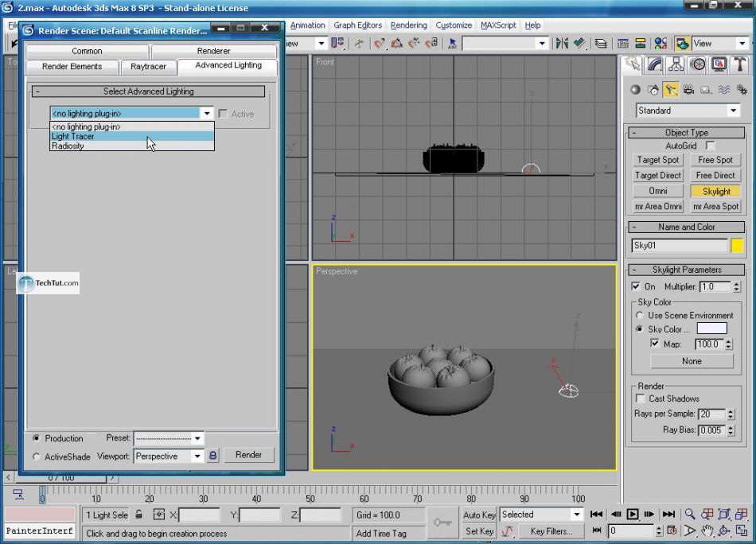Click the Quick Render teapot icon
The image size is (756, 544).
(682, 44)
